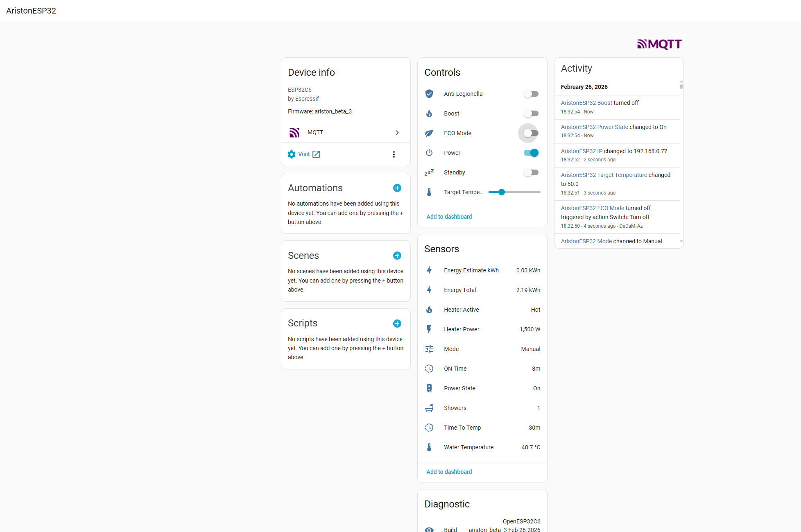Screen dimensions: 801x532
Task: Click the Showers bathtub icon
Action: point(429,408)
